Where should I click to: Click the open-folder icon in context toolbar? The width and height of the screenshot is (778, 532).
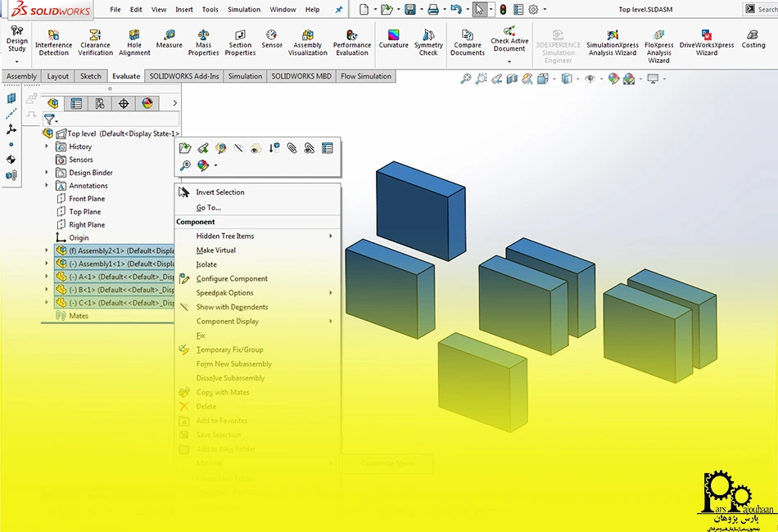coord(185,148)
